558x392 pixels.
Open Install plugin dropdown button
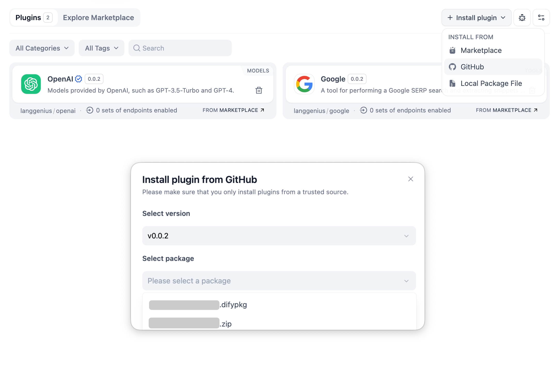476,18
